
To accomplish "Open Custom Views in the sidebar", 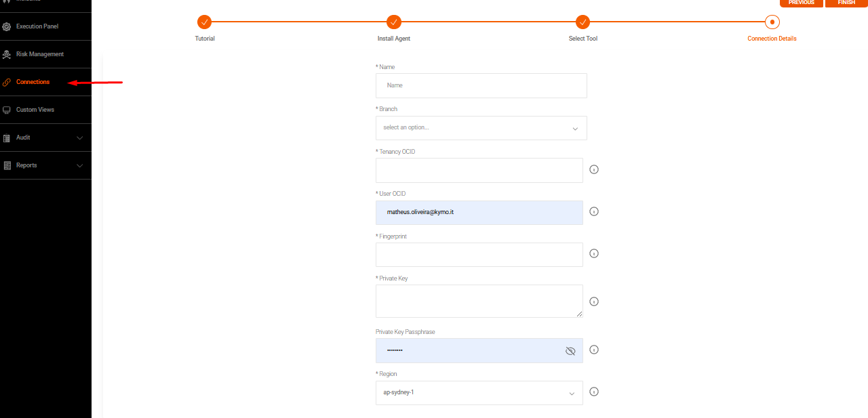I will [x=35, y=110].
